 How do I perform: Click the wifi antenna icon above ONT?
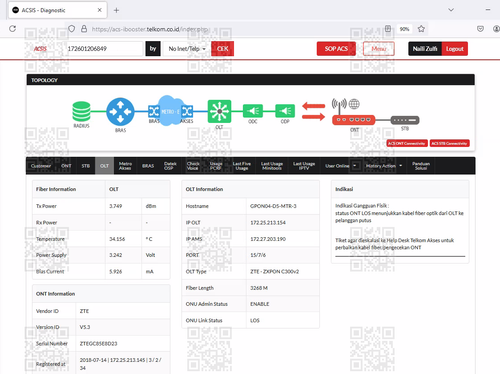click(339, 105)
